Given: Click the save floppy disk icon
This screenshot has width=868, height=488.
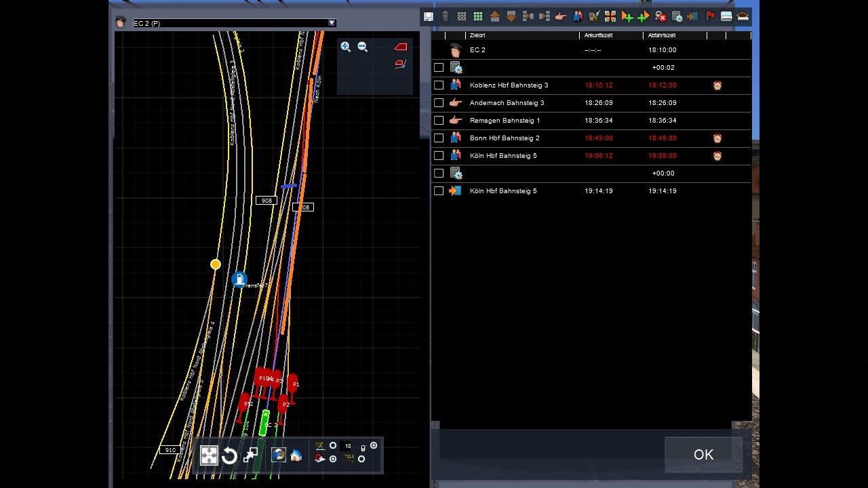Looking at the screenshot, I should coord(429,16).
